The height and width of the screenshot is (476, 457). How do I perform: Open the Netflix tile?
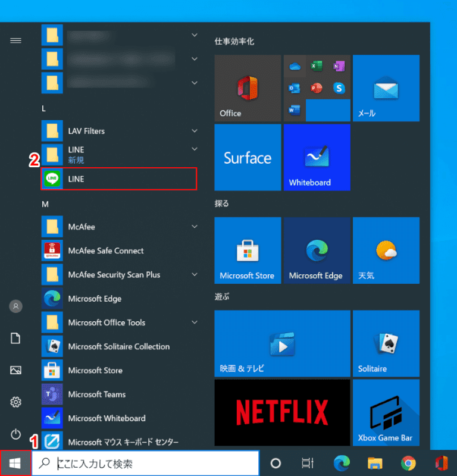coord(283,412)
